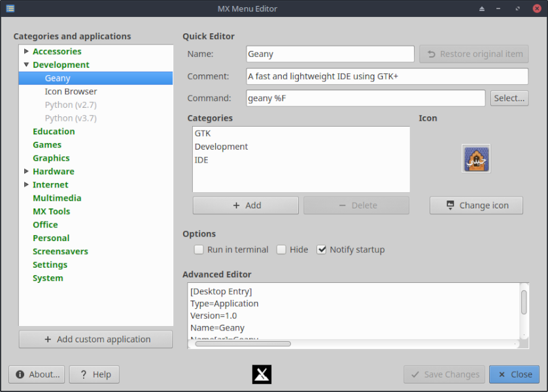Screen dimensions: 548x392
Task: Select Geany in the application tree
Action: click(x=95, y=78)
